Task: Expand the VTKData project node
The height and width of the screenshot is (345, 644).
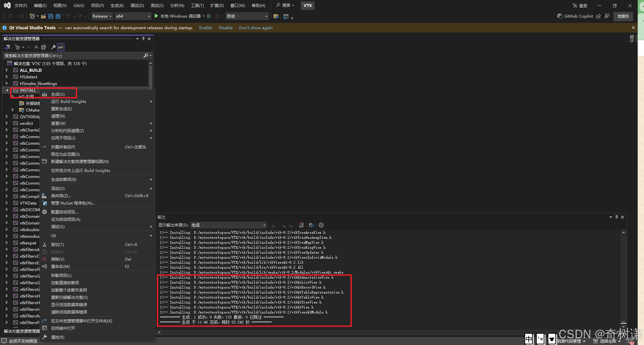Action: 7,203
